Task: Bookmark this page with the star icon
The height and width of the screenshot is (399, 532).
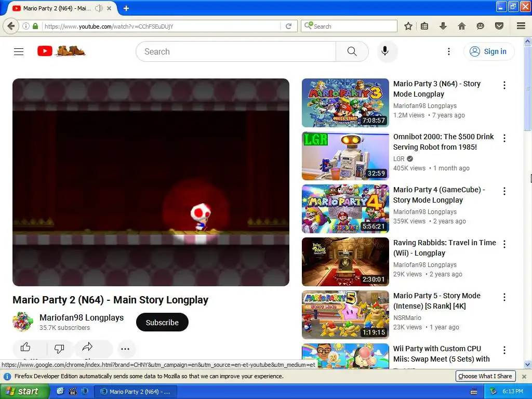Action: tap(408, 26)
